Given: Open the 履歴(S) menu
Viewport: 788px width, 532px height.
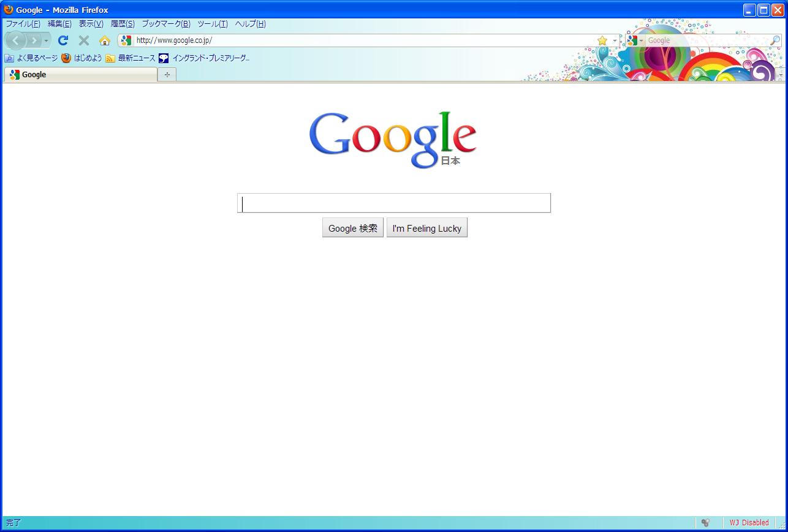Looking at the screenshot, I should pos(123,24).
